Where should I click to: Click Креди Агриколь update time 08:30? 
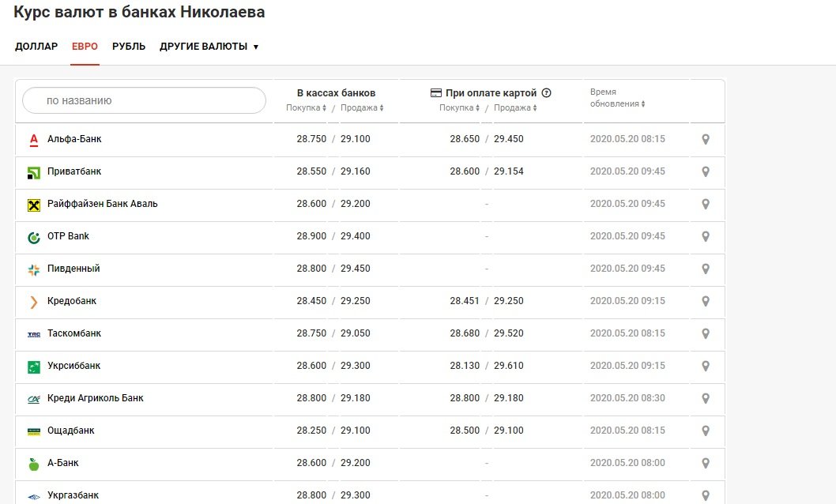[x=627, y=398]
